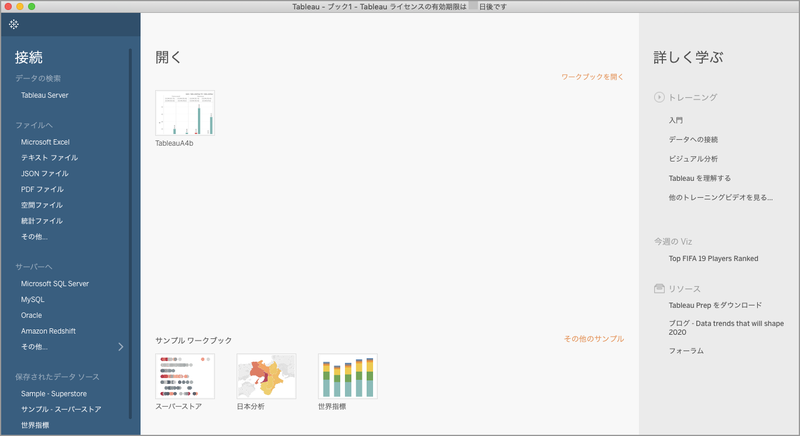Expand more server connectors arrow
The width and height of the screenshot is (800, 436).
[x=121, y=347]
